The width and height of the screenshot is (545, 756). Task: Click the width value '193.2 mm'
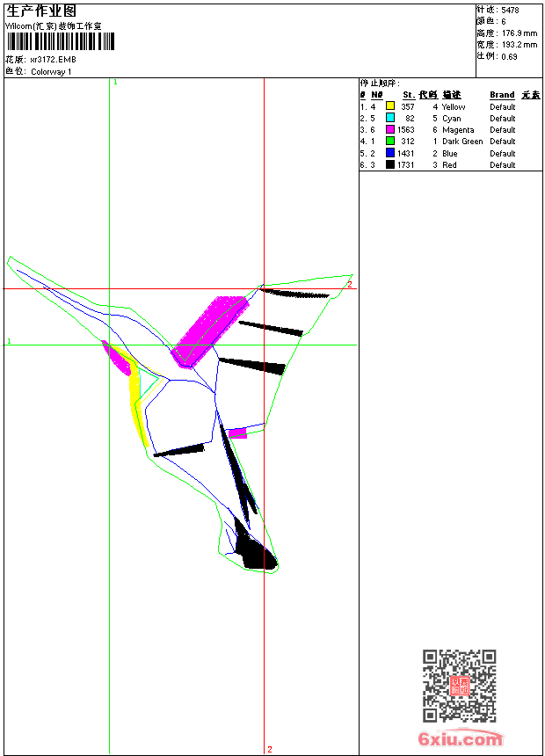click(520, 45)
